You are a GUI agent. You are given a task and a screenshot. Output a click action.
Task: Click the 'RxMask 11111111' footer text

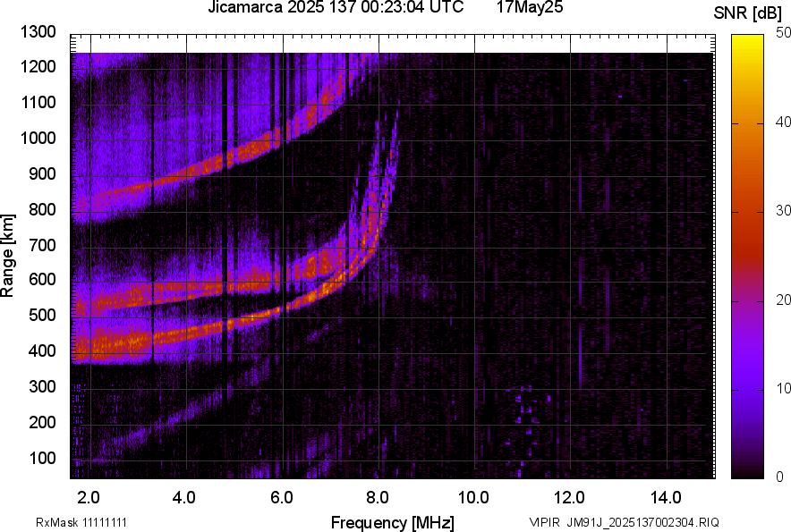point(81,522)
